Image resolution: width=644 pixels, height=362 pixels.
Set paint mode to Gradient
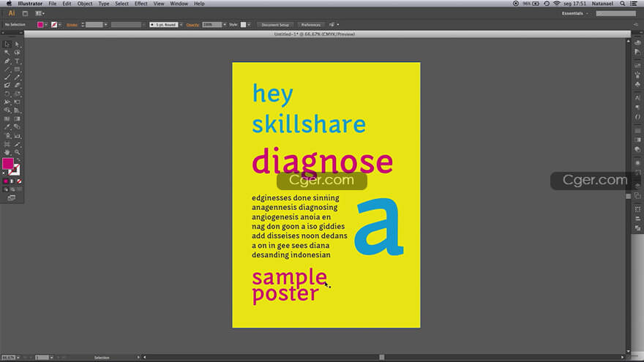pos(12,181)
